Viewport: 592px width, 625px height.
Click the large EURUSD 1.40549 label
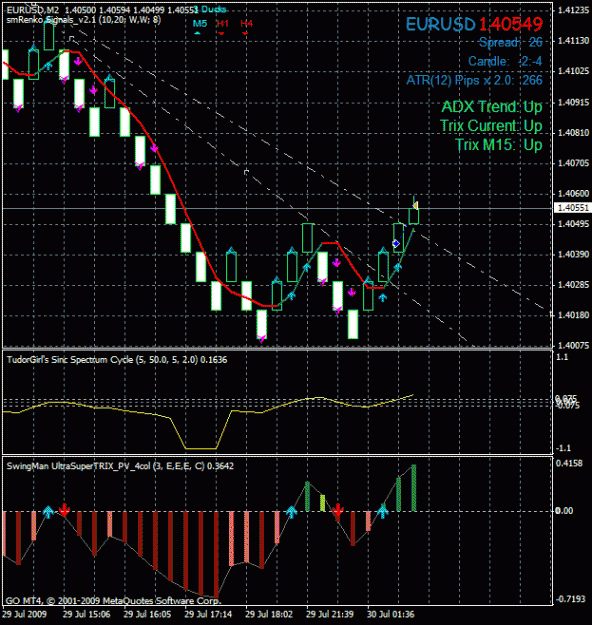pyautogui.click(x=474, y=25)
